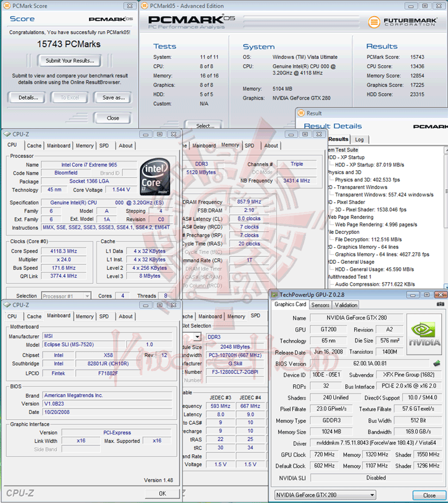Click the GPU-Z Close button
Viewport: 448px width, 503px height.
tap(429, 495)
